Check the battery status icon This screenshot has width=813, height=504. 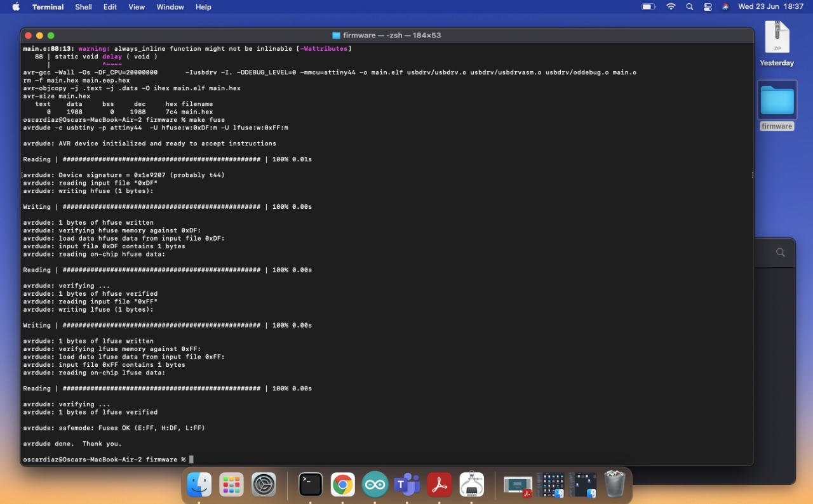648,7
